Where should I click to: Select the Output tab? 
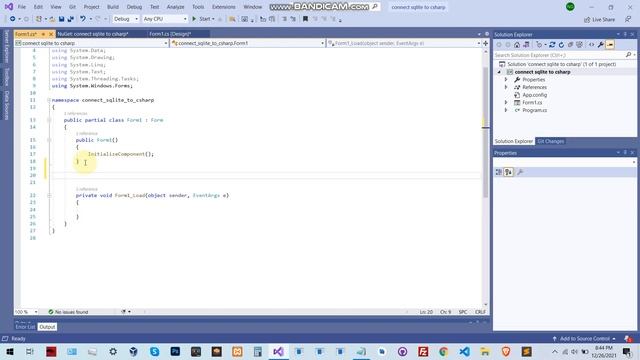[x=47, y=327]
